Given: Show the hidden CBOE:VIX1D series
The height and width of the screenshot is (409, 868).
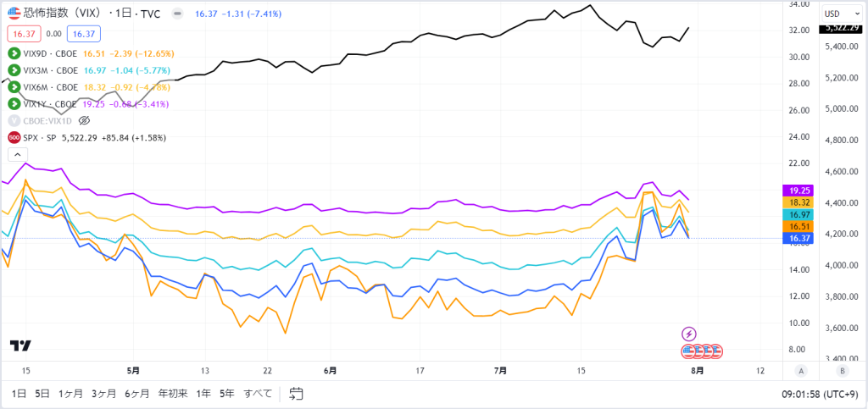Looking at the screenshot, I should (x=84, y=120).
